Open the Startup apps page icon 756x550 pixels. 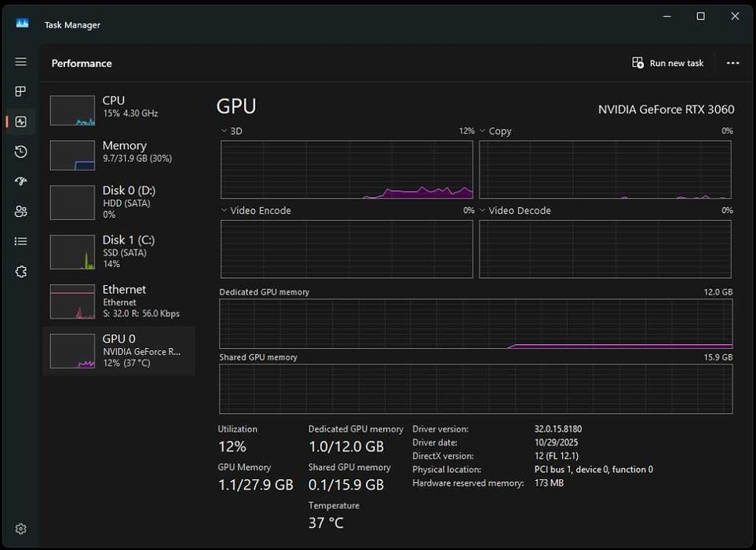(20, 181)
